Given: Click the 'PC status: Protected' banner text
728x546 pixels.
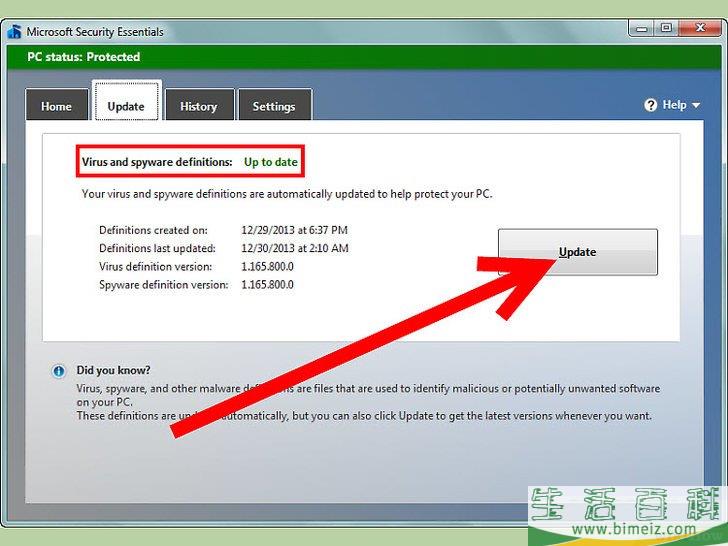Looking at the screenshot, I should [x=84, y=57].
